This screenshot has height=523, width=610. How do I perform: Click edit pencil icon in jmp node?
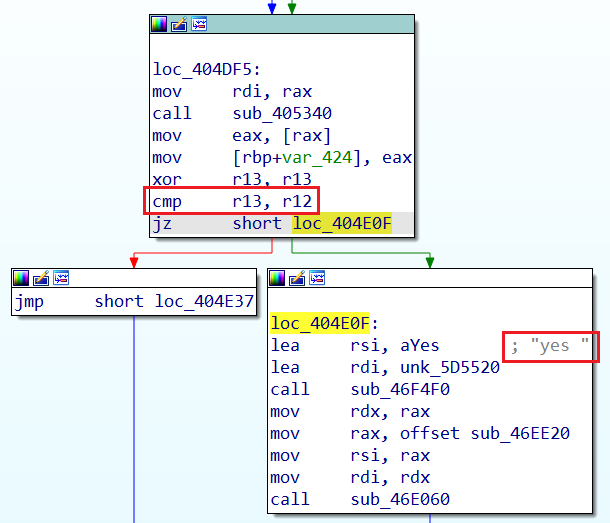pos(41,278)
